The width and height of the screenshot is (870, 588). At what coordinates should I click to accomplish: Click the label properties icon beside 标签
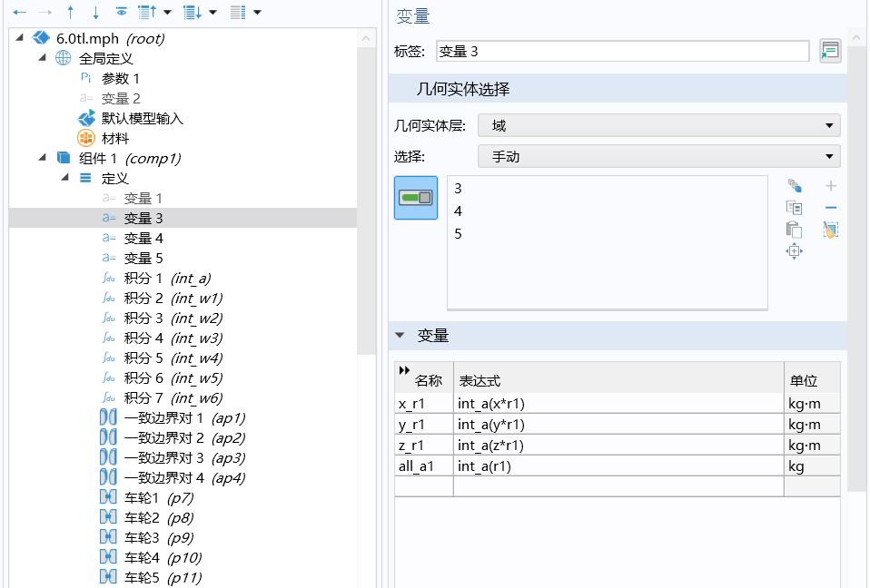(830, 51)
